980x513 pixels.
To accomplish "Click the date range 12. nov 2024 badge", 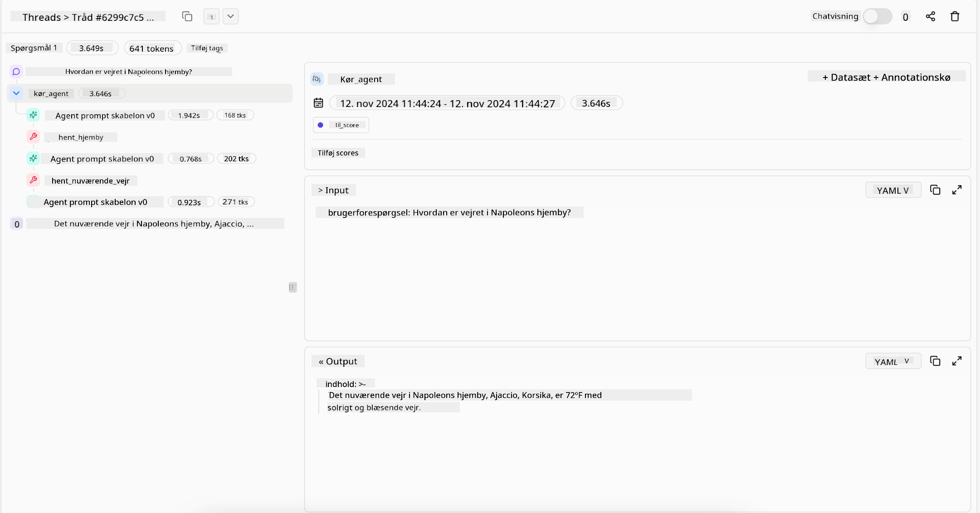I will point(447,103).
